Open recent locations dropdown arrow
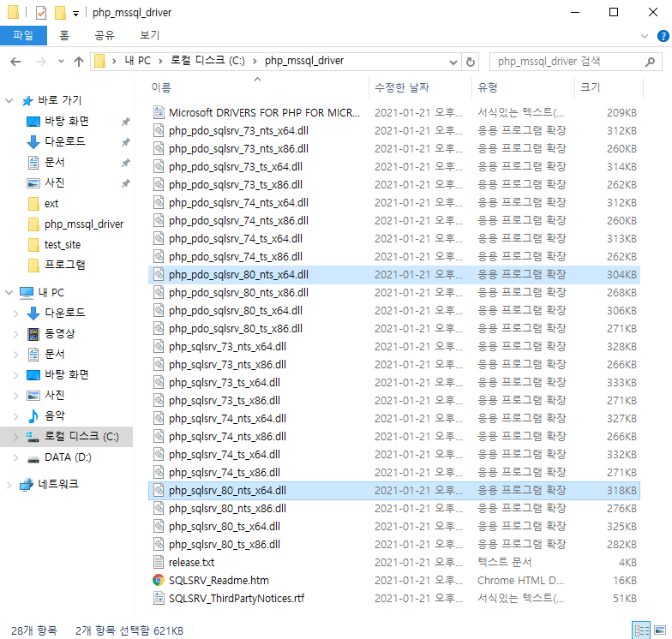Image resolution: width=672 pixels, height=639 pixels. click(x=61, y=62)
